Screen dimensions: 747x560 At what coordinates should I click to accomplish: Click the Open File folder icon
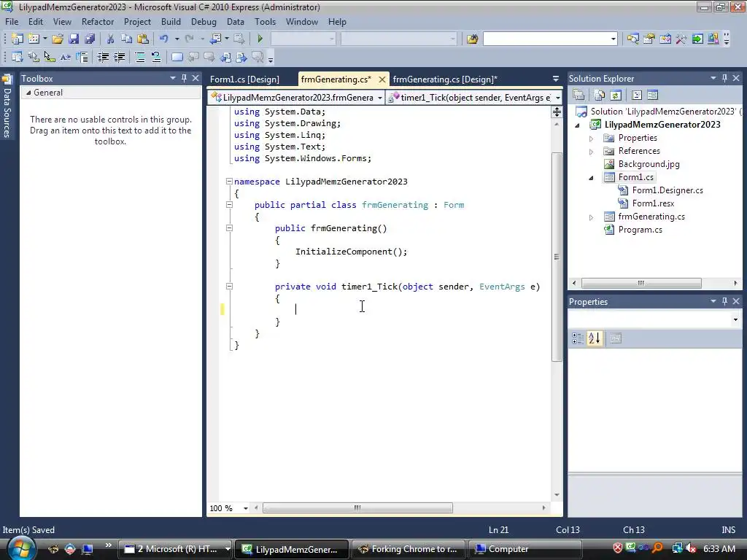coord(58,39)
